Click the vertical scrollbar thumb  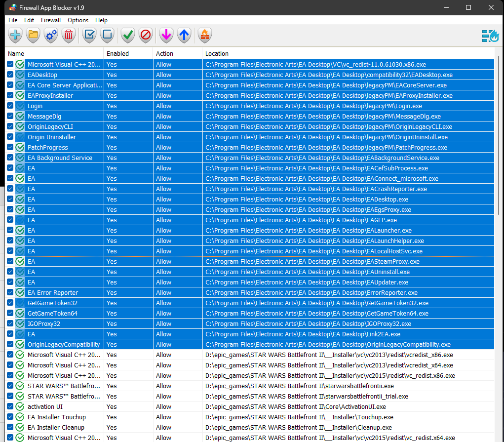(x=499, y=135)
